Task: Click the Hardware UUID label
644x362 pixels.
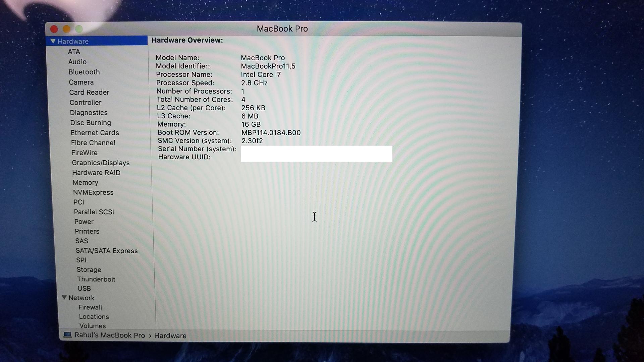Action: pos(184,157)
